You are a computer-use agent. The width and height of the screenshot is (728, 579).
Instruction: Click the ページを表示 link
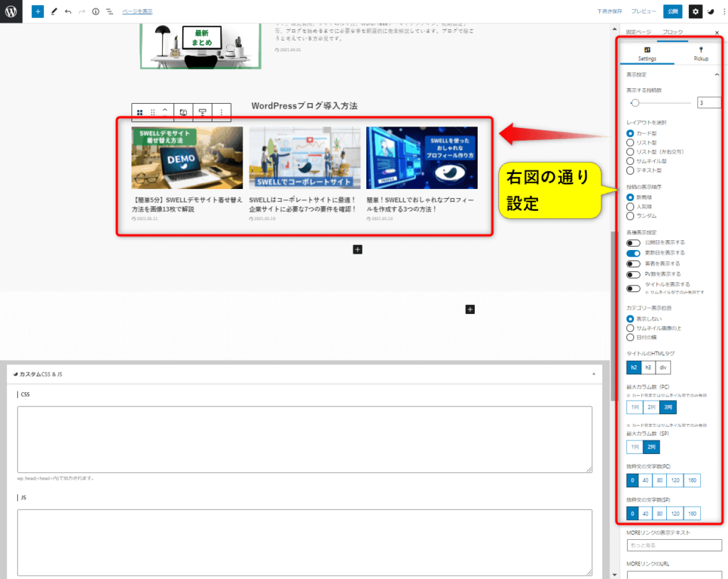pos(137,11)
